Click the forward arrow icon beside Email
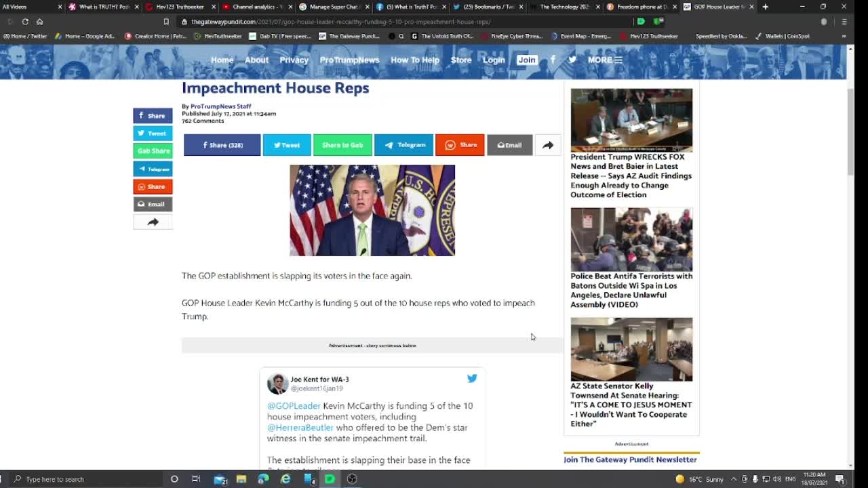The image size is (868, 488). pyautogui.click(x=548, y=145)
